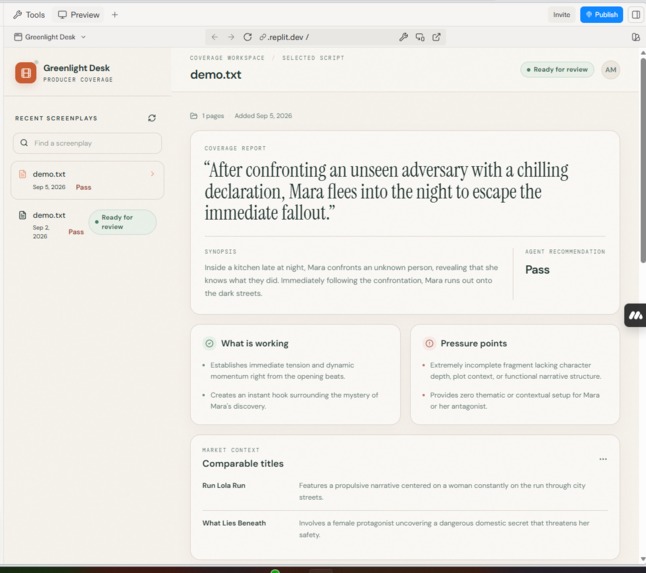Click Ready for review status in header
Screen dimensions: 646x573
(x=557, y=70)
